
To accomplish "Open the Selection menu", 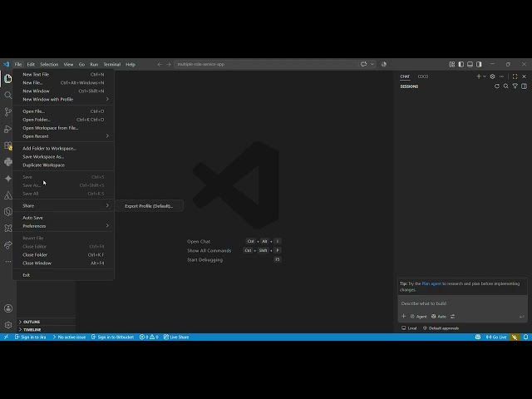I will [49, 64].
